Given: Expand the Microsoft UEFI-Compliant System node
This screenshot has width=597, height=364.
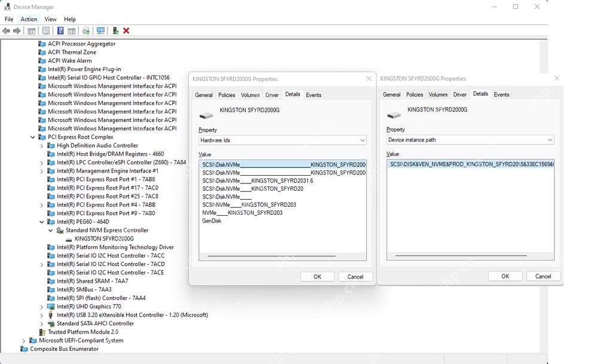Looking at the screenshot, I should coord(24,341).
